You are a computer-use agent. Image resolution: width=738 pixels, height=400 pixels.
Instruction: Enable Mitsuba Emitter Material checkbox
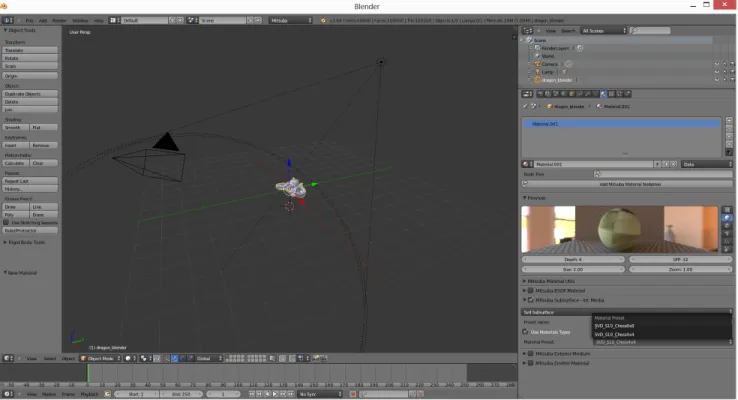(530, 363)
